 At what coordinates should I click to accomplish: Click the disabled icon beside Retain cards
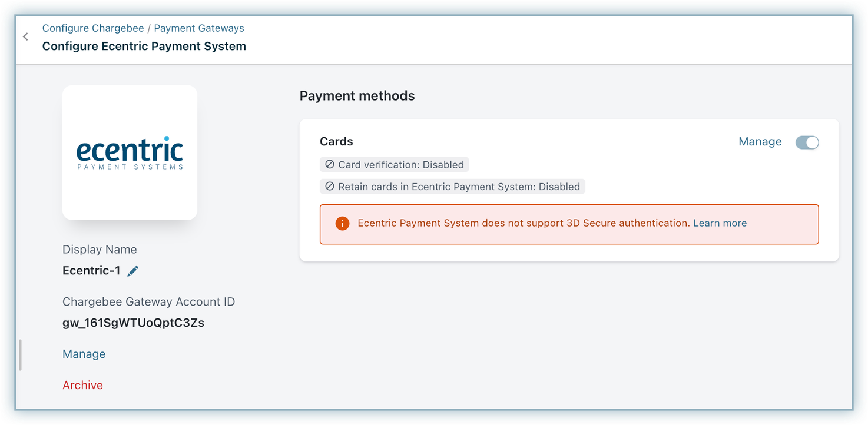coord(330,187)
